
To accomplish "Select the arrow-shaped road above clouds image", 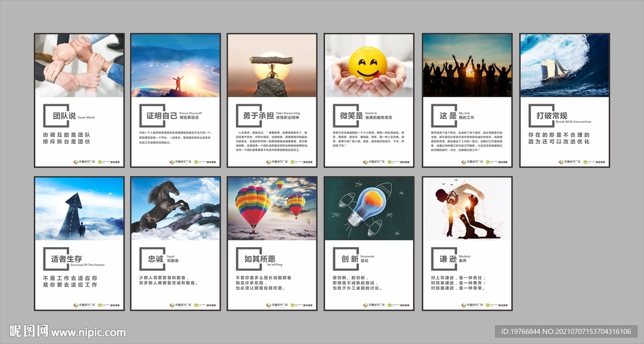I will (79, 209).
